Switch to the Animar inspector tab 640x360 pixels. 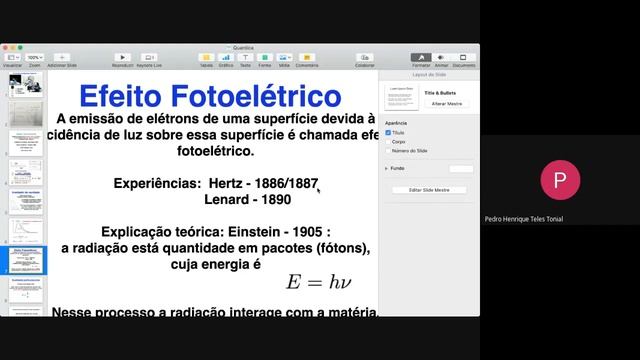pyautogui.click(x=441, y=58)
